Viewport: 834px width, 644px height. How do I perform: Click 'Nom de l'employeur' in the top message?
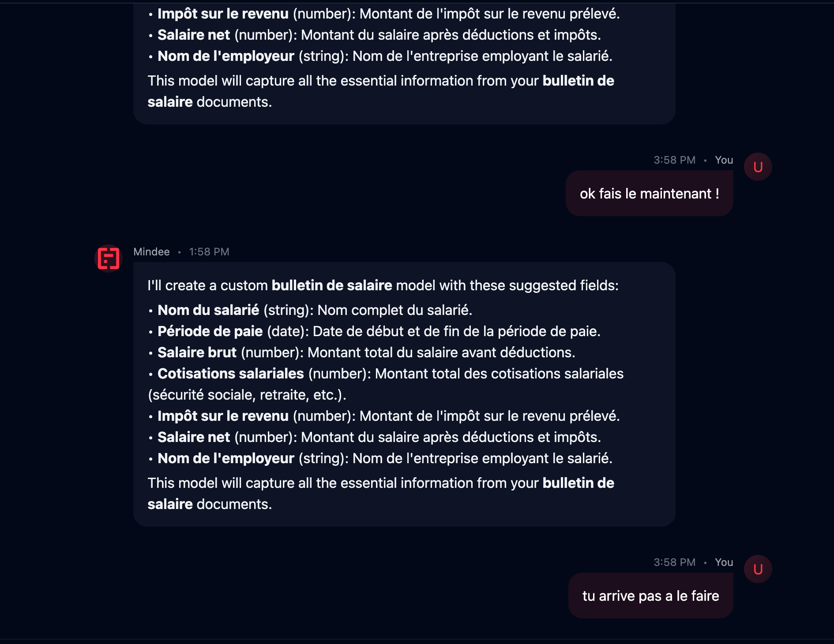pyautogui.click(x=226, y=56)
